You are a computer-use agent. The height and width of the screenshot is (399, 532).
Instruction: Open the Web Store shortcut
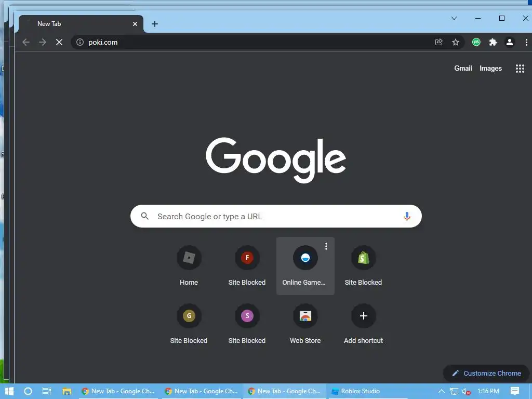pyautogui.click(x=305, y=324)
